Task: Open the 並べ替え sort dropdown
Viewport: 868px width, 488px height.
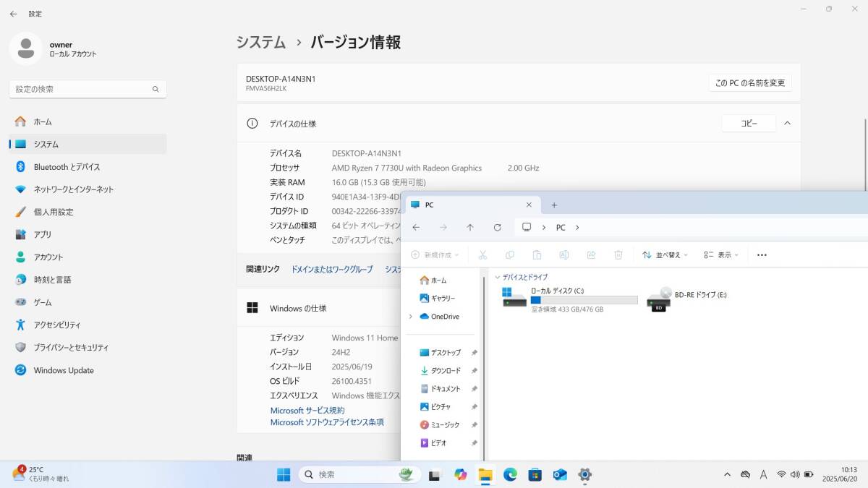Action: (x=664, y=254)
